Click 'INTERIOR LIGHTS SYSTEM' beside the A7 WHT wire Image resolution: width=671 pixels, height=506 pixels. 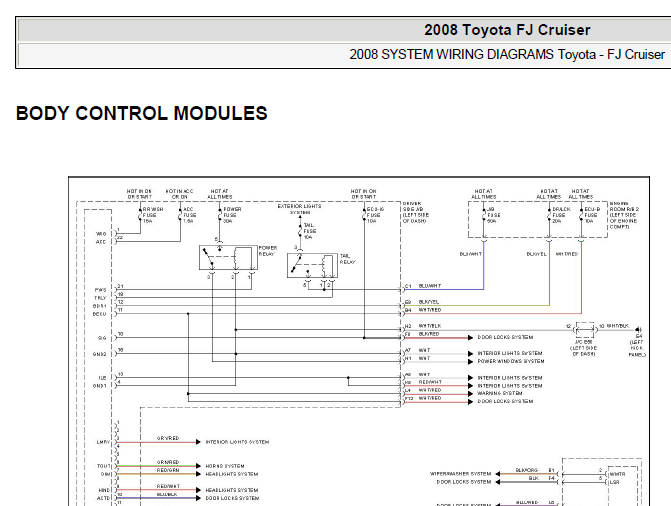pos(510,354)
